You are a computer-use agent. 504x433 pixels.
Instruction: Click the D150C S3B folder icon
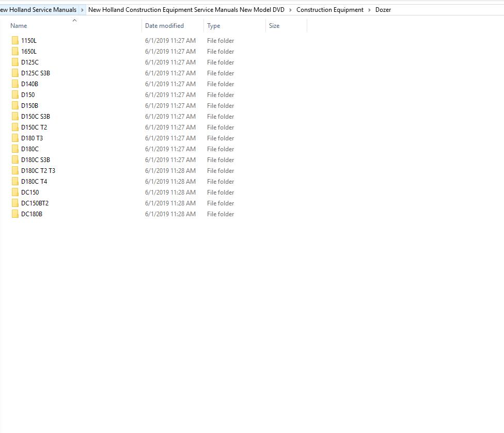[x=15, y=116]
